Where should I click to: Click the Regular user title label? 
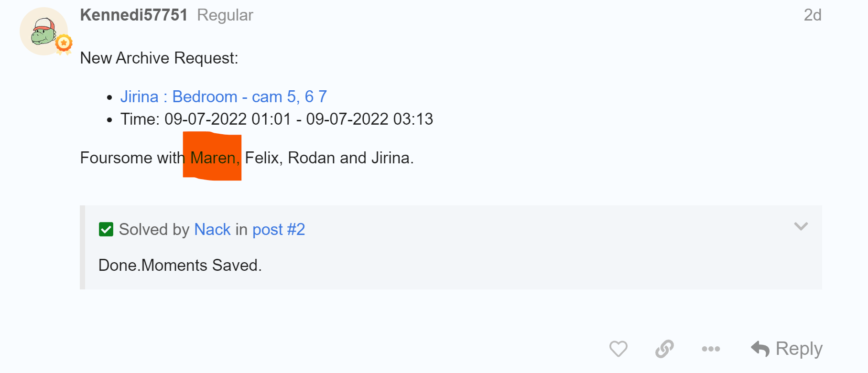[x=225, y=15]
